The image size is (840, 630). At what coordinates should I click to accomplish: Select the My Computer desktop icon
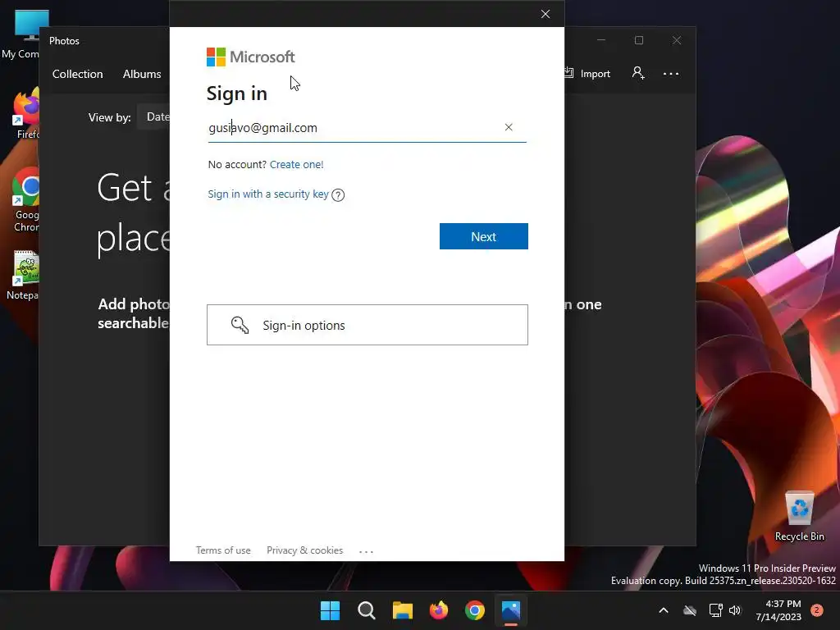[21, 33]
